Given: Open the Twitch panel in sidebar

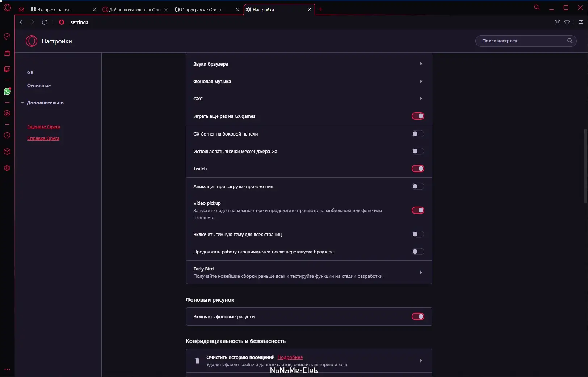Looking at the screenshot, I should [7, 69].
